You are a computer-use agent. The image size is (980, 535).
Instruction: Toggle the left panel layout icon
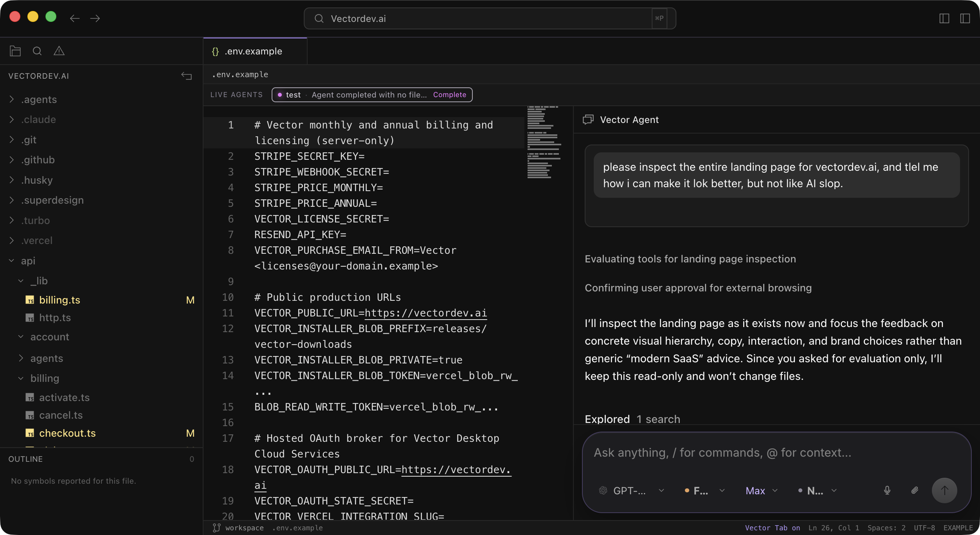click(x=944, y=18)
